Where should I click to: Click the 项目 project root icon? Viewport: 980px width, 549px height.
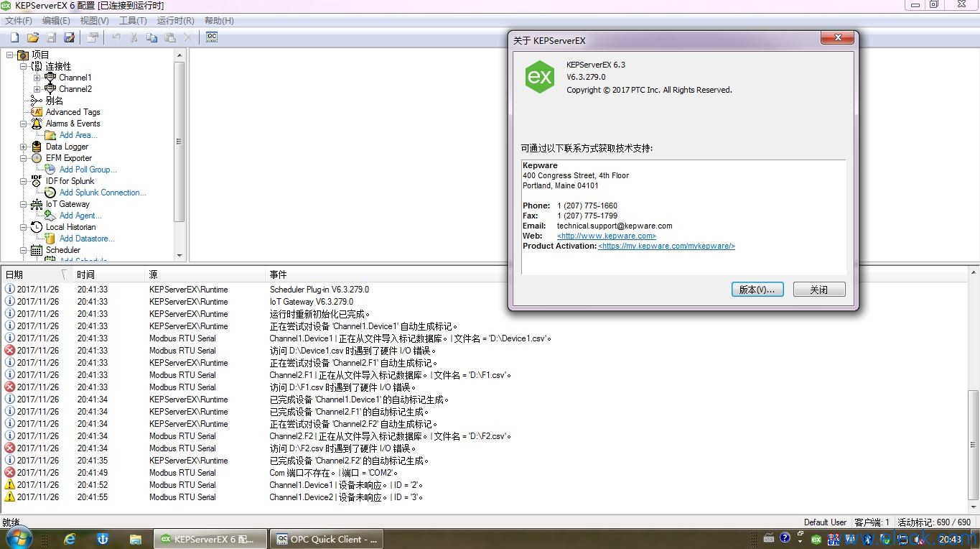coord(23,55)
